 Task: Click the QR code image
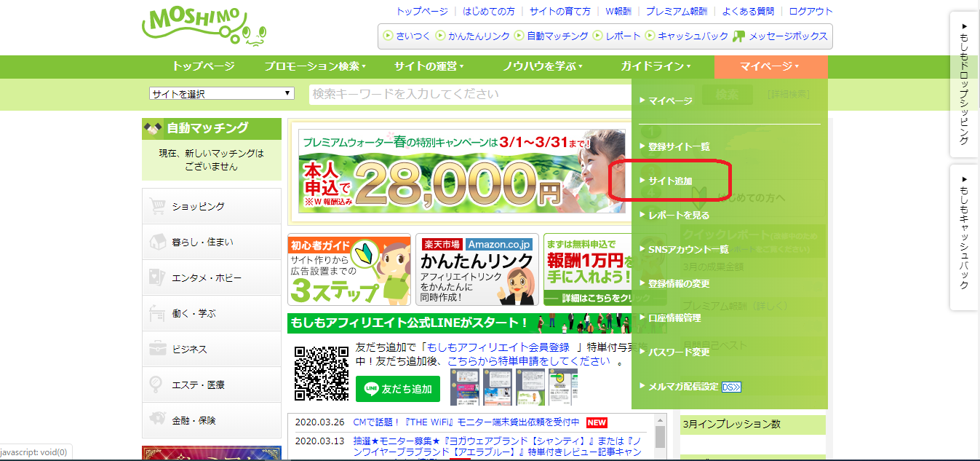coord(321,373)
